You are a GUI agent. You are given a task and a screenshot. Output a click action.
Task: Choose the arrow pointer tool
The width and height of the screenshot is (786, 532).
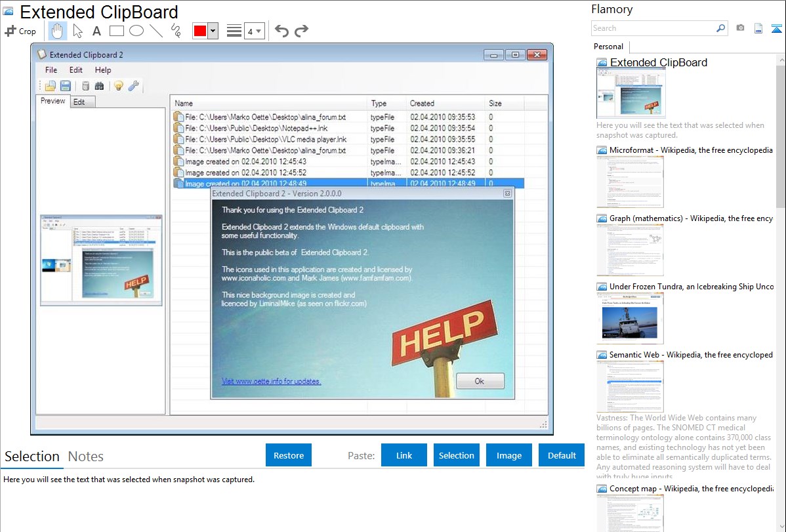pos(77,31)
